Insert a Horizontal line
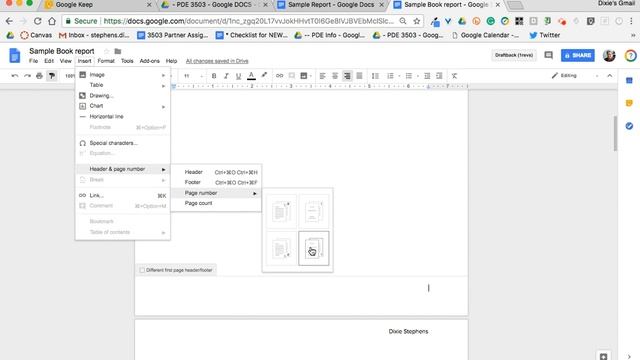Screen dimensions: 640x360 point(123,116)
